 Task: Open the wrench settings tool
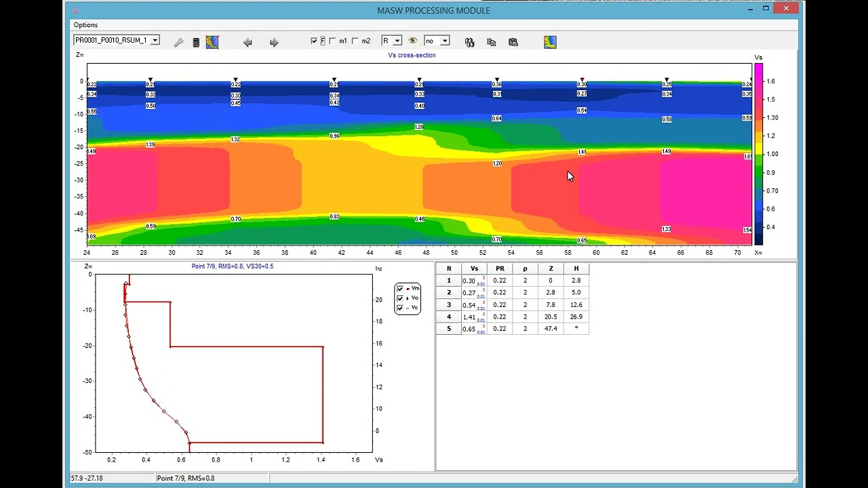point(178,42)
